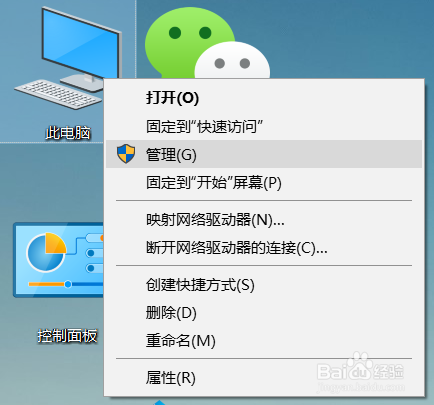Image resolution: width=434 pixels, height=405 pixels.
Task: Click the 此电脑 icon label text
Action: pyautogui.click(x=68, y=133)
